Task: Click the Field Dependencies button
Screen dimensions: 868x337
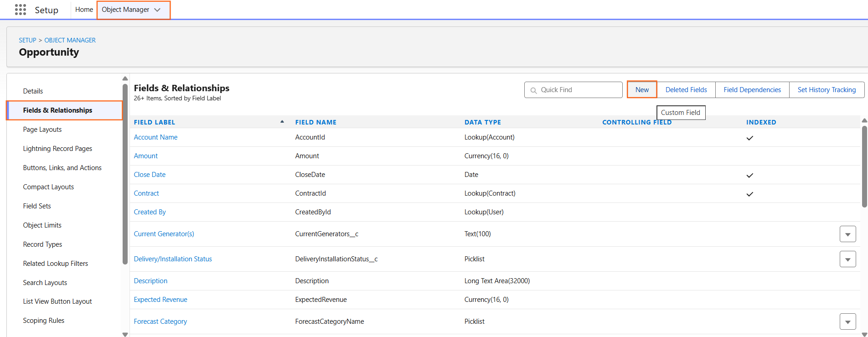Action: point(752,90)
